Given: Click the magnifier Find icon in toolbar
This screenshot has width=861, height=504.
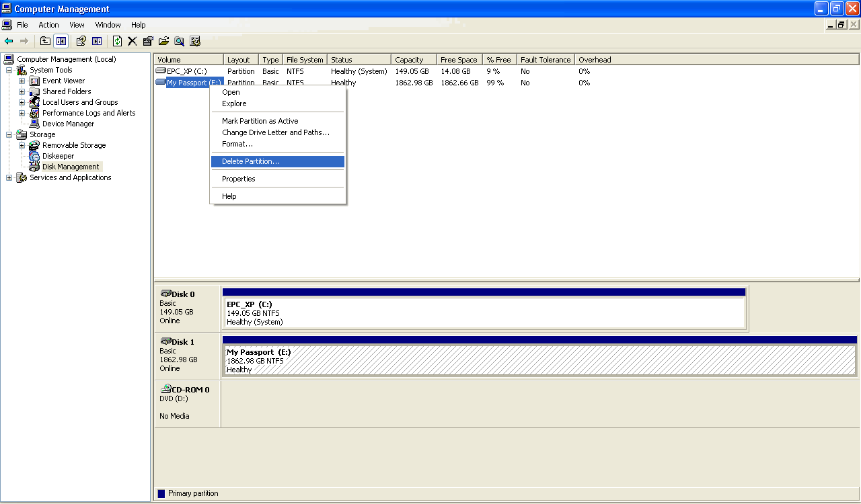Looking at the screenshot, I should (179, 41).
